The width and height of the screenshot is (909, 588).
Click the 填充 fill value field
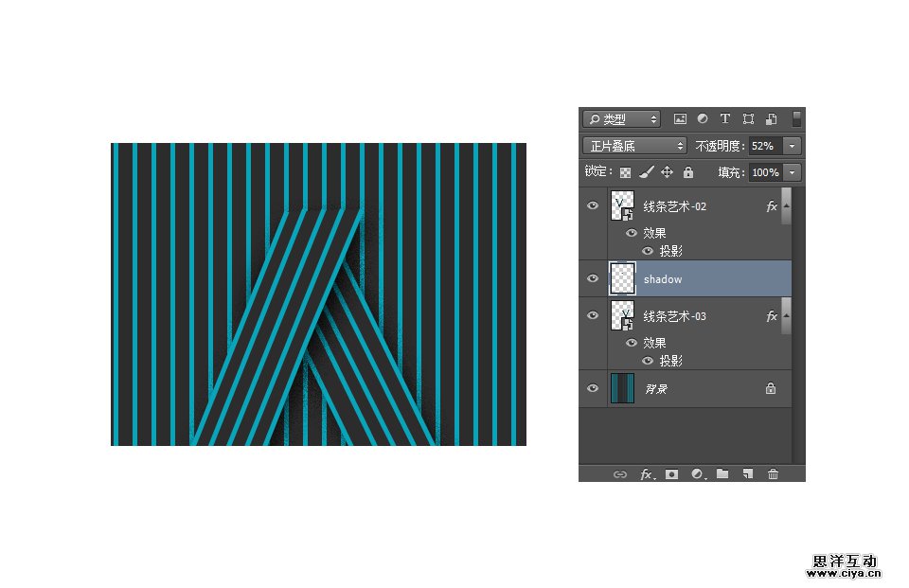pos(764,172)
